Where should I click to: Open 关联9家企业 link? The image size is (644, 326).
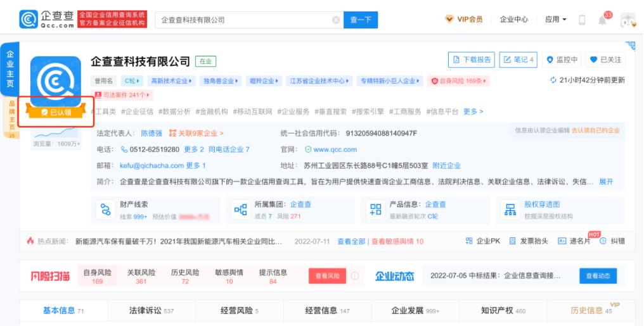coord(196,134)
